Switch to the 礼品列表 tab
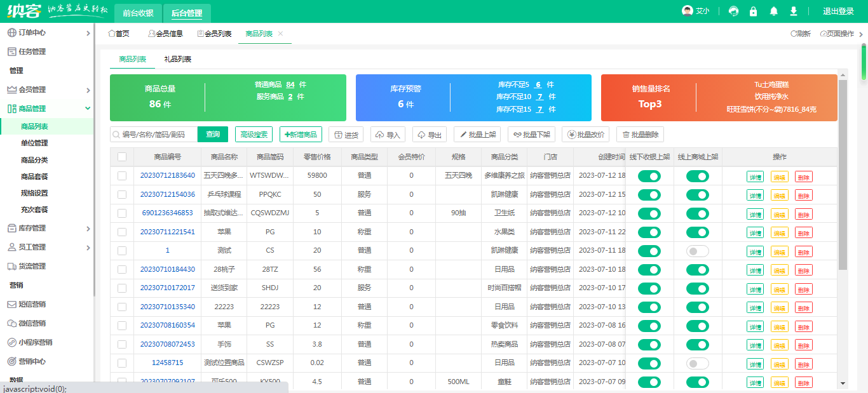868x393 pixels. (x=178, y=59)
